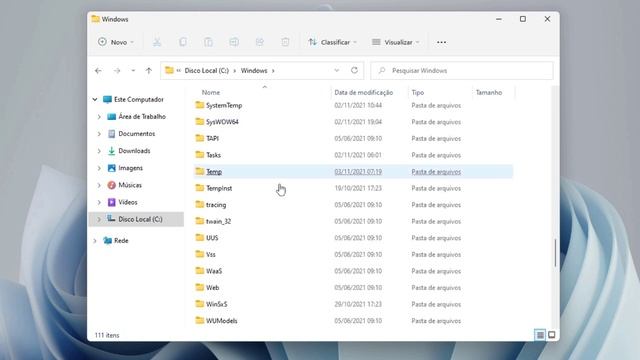Select the TempInst folder name
The height and width of the screenshot is (360, 640).
click(x=219, y=188)
